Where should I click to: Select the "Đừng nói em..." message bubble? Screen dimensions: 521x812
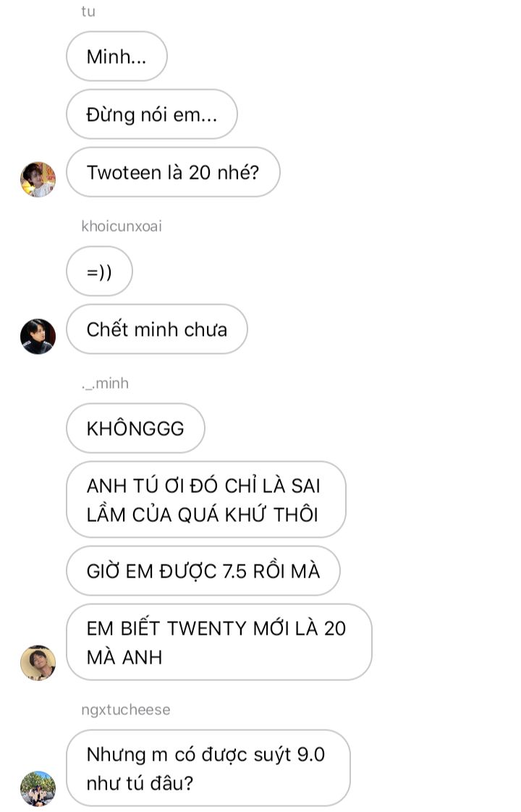tap(152, 114)
